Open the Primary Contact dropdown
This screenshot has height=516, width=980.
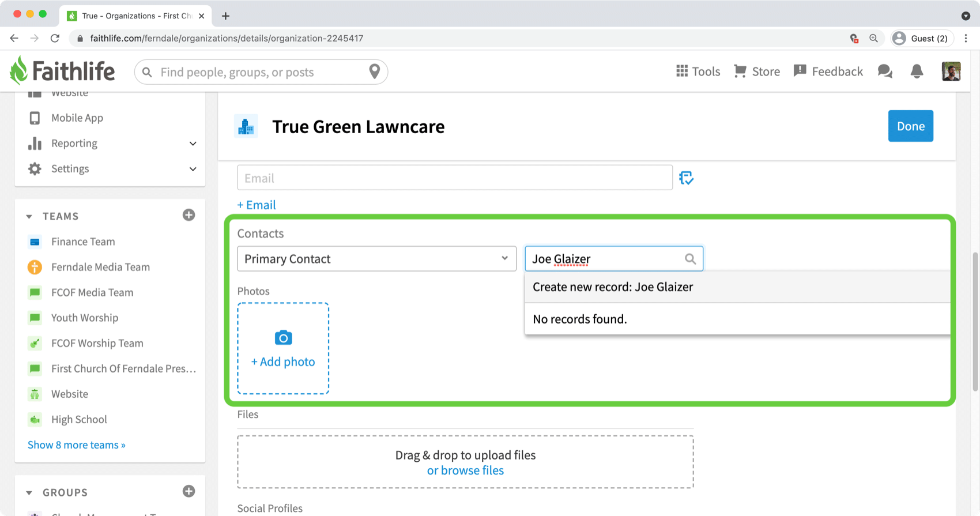[376, 258]
